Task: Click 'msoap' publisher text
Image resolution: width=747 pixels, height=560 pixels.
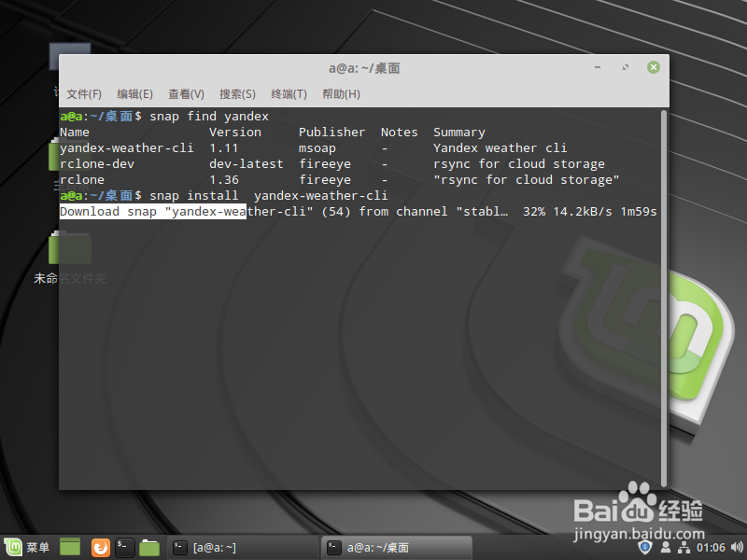Action: pos(317,148)
